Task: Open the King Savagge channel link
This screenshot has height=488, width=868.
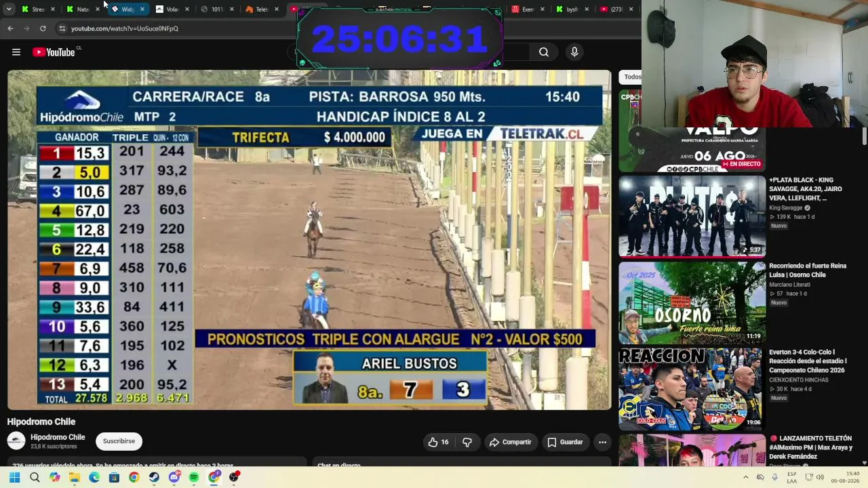Action: pos(786,208)
